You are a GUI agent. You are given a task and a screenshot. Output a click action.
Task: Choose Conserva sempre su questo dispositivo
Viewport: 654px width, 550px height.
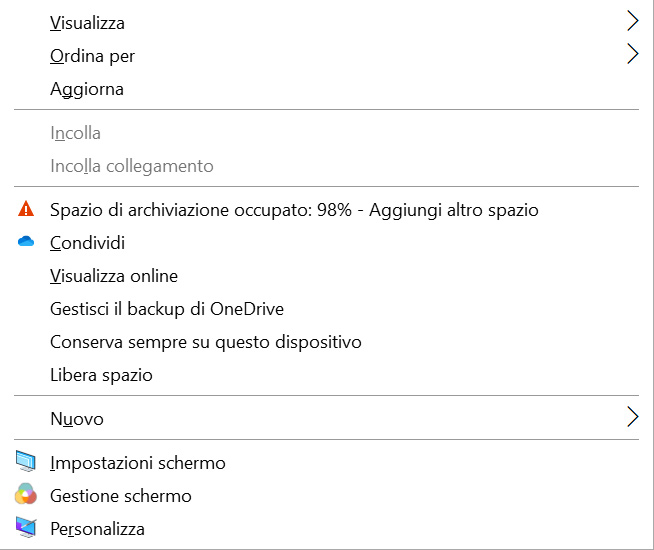pyautogui.click(x=205, y=342)
